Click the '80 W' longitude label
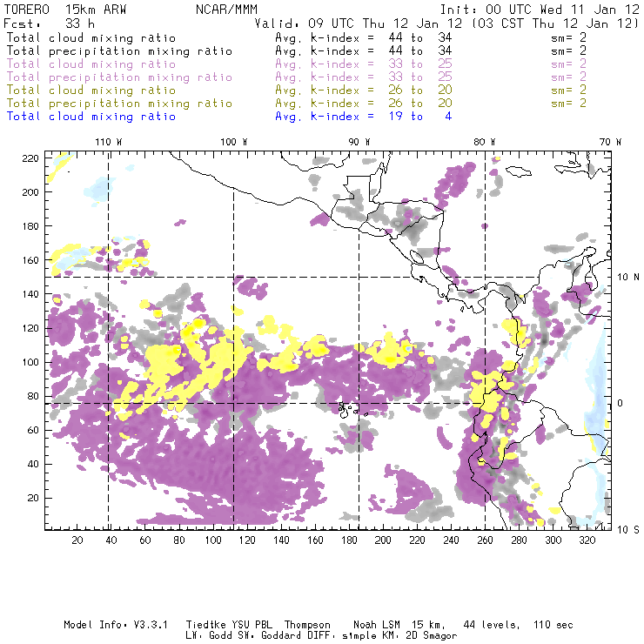644x644 pixels. tap(485, 142)
